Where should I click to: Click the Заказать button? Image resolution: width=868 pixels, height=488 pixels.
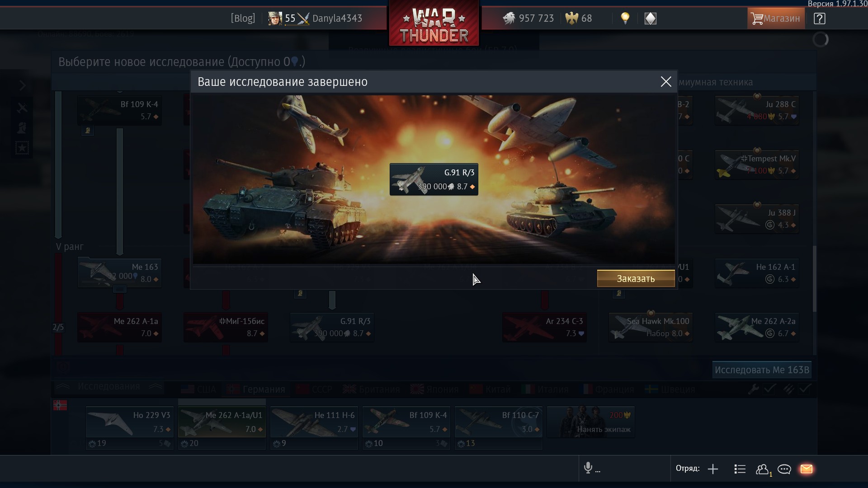pyautogui.click(x=636, y=279)
